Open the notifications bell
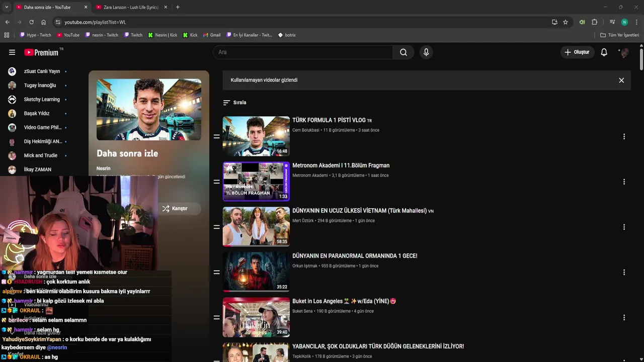Screen dimensions: 644x362 tap(604, 52)
